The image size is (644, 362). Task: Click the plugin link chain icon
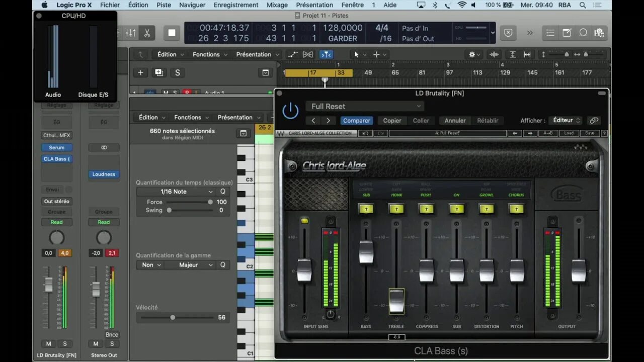[x=594, y=121]
